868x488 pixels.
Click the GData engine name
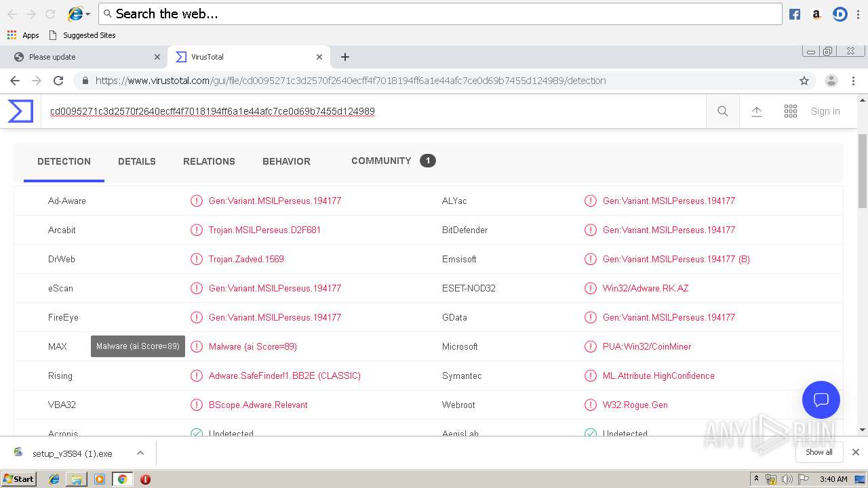click(x=454, y=317)
